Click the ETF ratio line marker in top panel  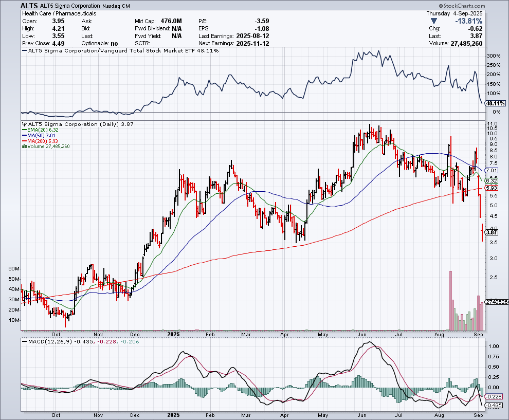(24, 50)
